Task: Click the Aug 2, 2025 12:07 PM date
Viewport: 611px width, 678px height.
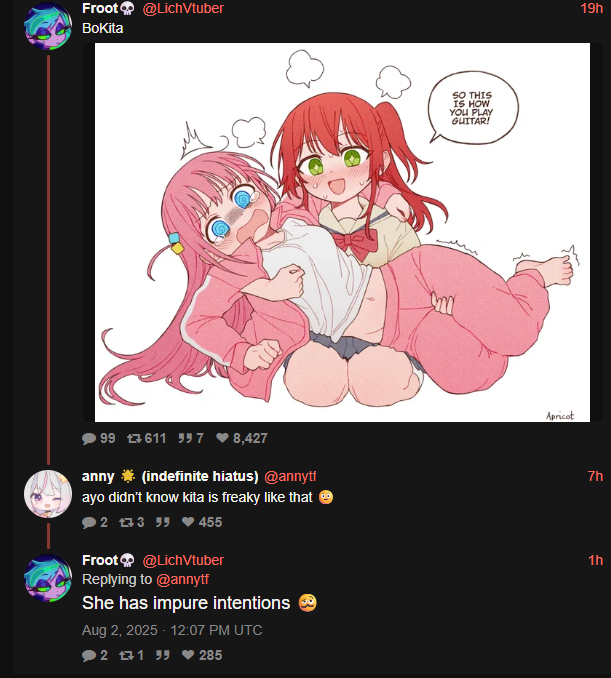Action: click(172, 630)
